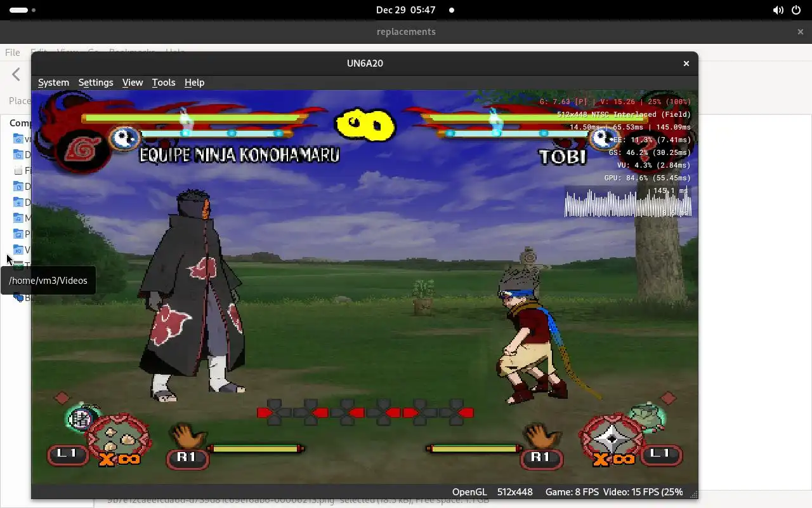Close the UN6A20 emulator window

(x=686, y=63)
